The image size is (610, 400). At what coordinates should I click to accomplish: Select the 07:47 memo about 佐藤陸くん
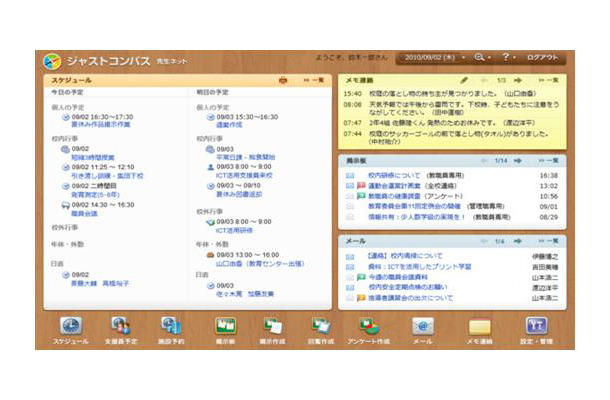click(x=452, y=123)
